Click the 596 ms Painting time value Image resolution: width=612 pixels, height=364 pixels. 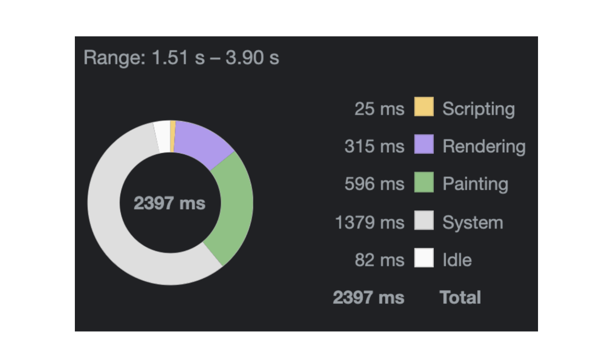(x=374, y=184)
